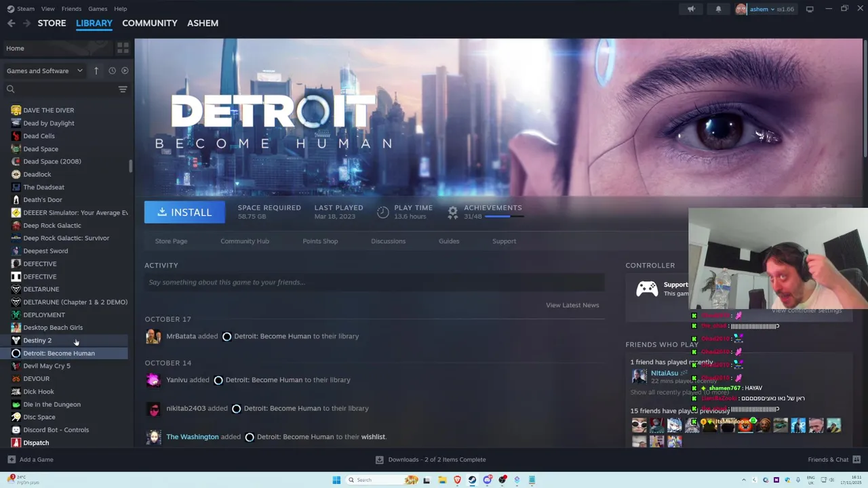This screenshot has width=868, height=488.
Task: Click the game list scrollbar
Action: 130,166
